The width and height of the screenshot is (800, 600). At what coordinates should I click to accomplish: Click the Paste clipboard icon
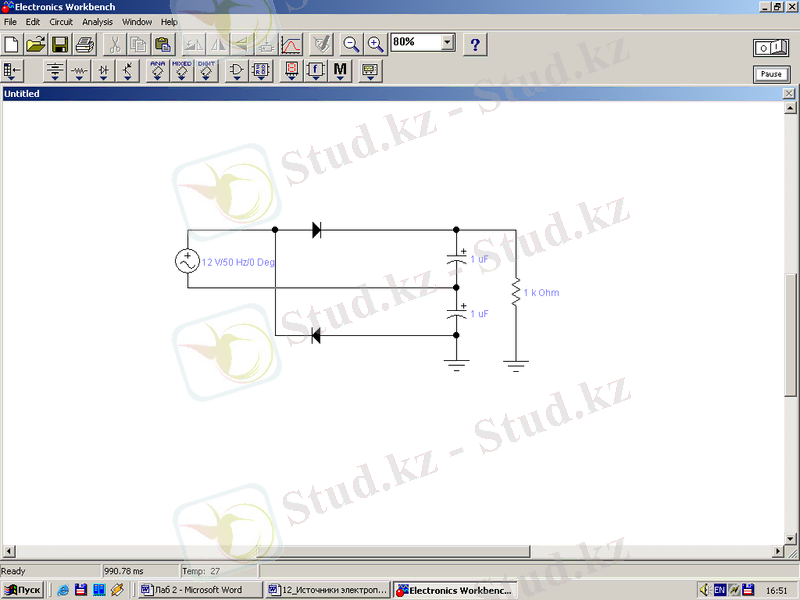pos(163,44)
